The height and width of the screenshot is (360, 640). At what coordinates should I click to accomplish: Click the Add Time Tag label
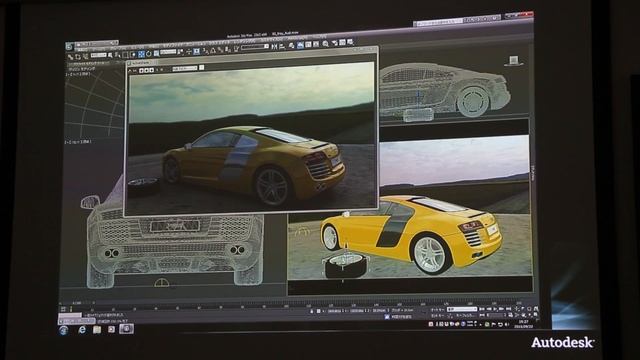point(402,317)
